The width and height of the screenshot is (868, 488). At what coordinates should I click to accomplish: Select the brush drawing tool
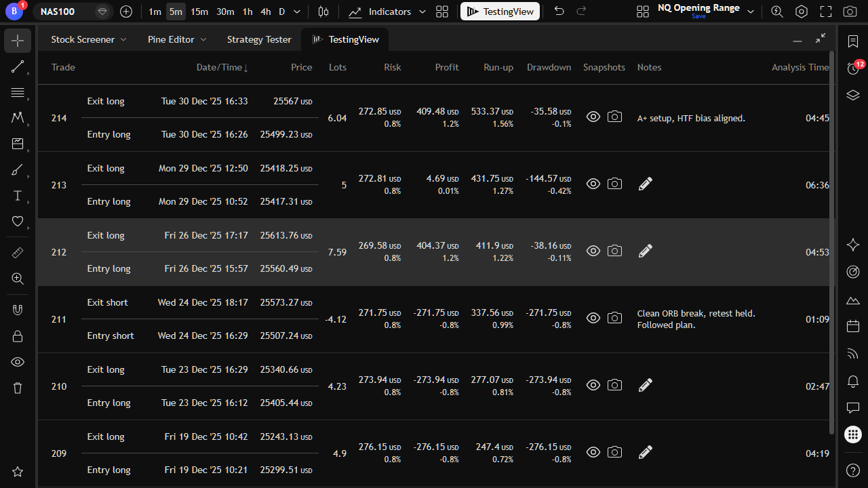point(18,170)
